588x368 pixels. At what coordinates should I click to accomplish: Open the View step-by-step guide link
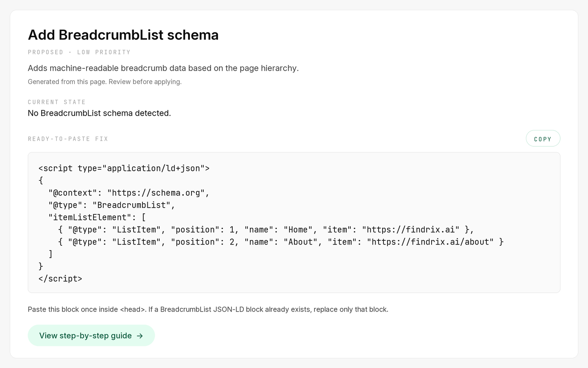click(x=91, y=336)
